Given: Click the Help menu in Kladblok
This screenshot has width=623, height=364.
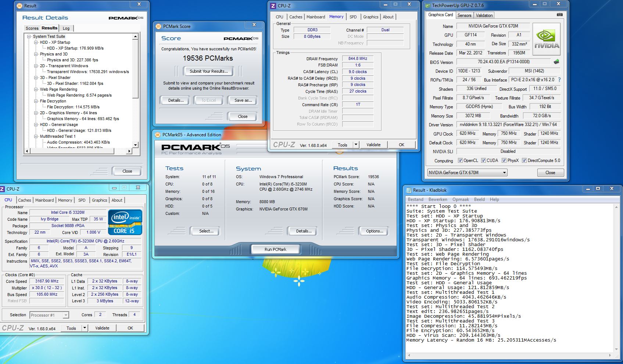Looking at the screenshot, I should pyautogui.click(x=494, y=199).
